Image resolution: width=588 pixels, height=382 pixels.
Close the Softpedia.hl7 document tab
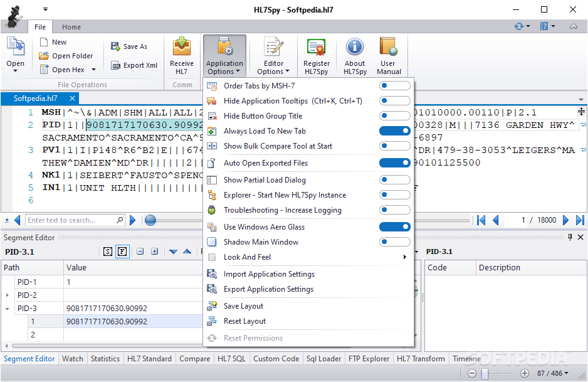point(72,98)
